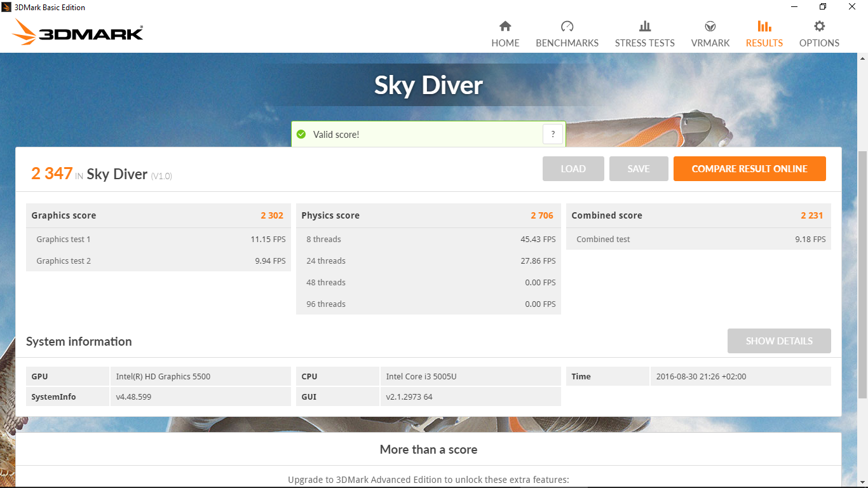Go to the Home section icon
This screenshot has width=868, height=488.
pos(505,26)
